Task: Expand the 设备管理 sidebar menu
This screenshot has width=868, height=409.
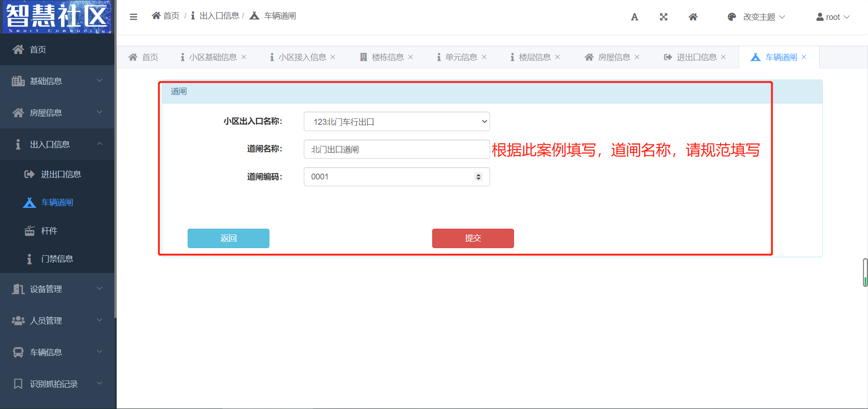Action: coord(57,289)
